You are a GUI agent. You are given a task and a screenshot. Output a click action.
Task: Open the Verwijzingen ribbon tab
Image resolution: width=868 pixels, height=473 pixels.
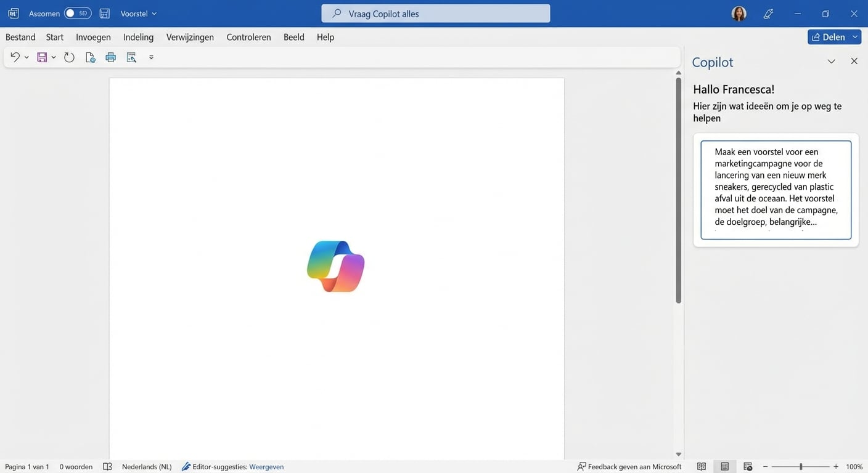[x=190, y=37]
